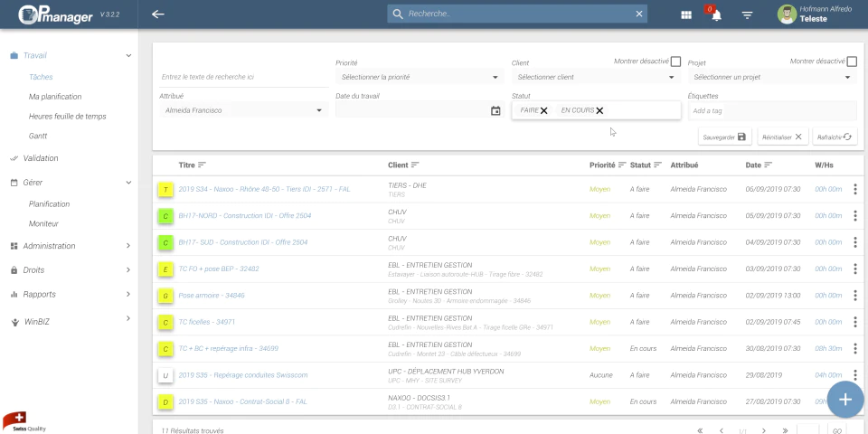Open the filter list icon in header
This screenshot has width=868, height=434.
click(748, 15)
